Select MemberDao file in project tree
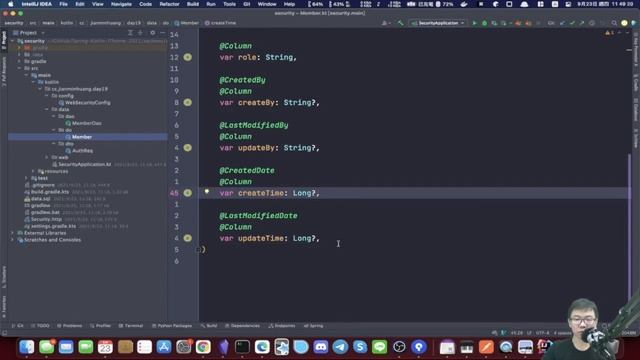Image resolution: width=640 pixels, height=360 pixels. point(84,123)
